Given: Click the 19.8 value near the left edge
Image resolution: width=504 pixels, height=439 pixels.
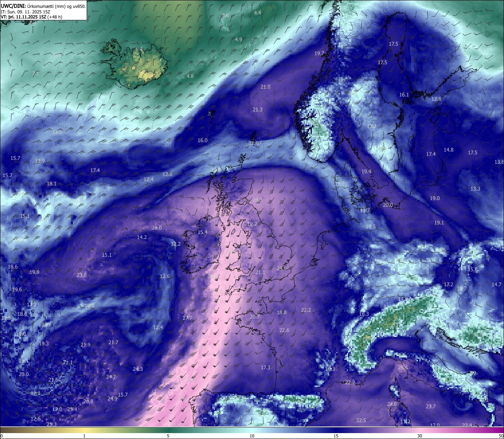Looking at the screenshot, I should 34,272.
